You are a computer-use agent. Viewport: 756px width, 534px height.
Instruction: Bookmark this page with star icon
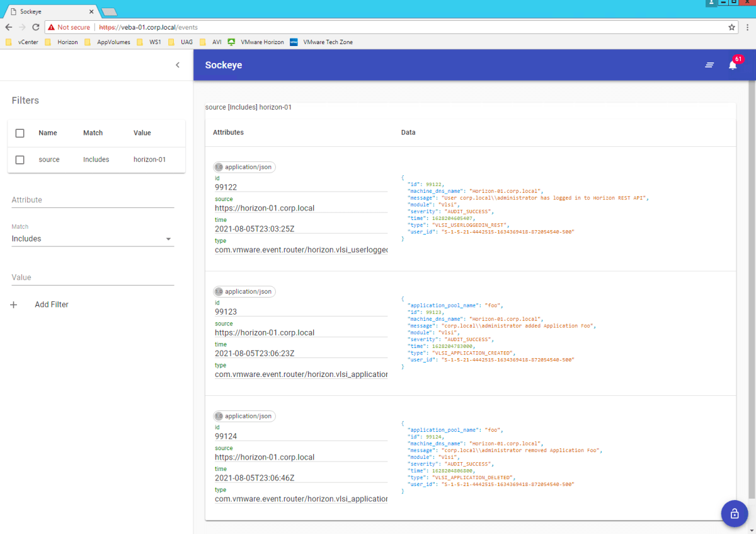click(x=731, y=27)
